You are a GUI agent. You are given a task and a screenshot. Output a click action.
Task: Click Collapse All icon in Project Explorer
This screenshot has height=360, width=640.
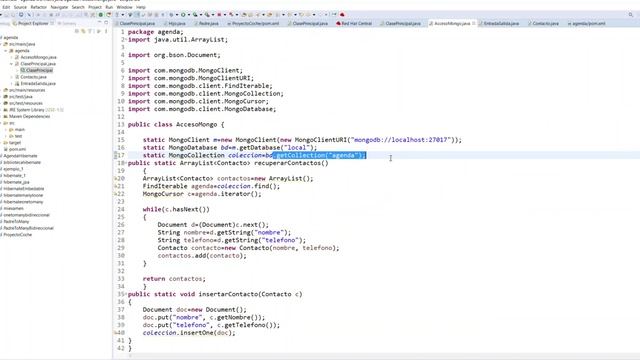tap(77, 31)
